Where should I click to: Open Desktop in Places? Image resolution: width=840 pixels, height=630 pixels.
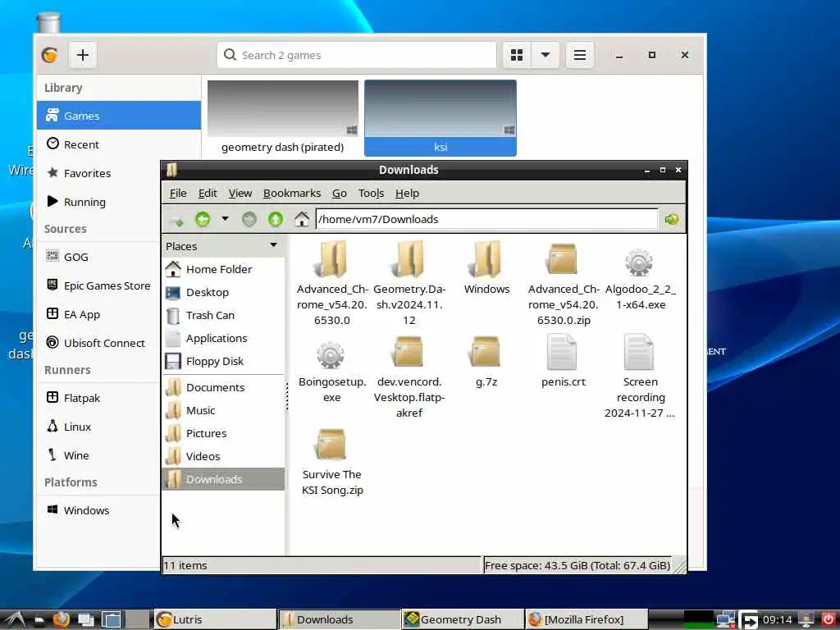pos(223,292)
